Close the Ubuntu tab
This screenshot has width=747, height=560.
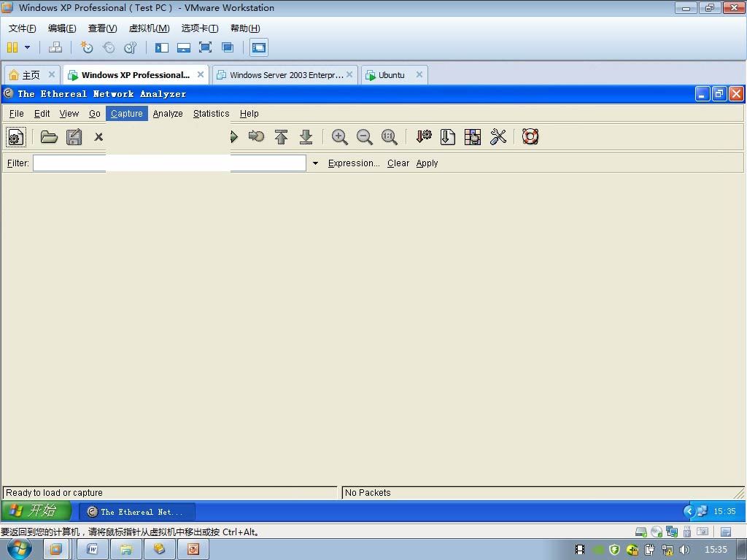point(419,74)
